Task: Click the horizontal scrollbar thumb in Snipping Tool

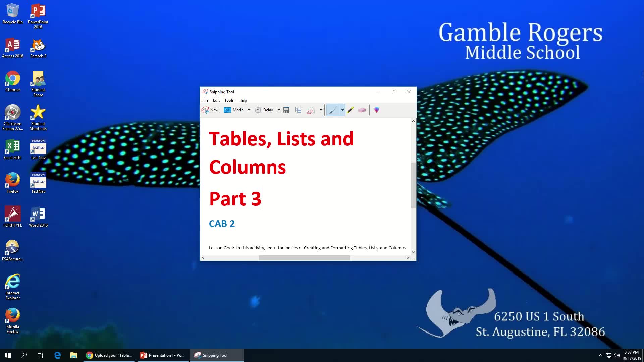Action: pyautogui.click(x=304, y=258)
